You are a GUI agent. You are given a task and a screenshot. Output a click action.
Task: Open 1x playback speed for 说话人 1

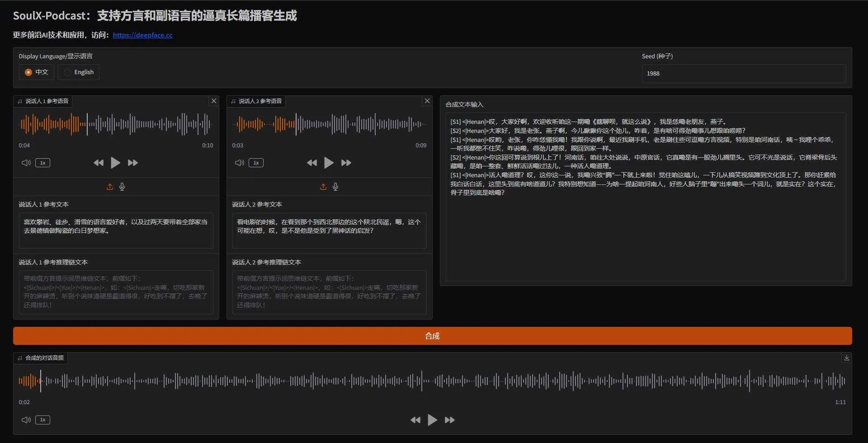click(42, 163)
